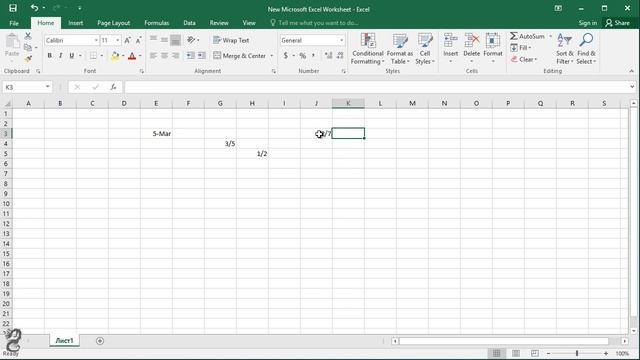
Task: Decrease decimal places
Action: coord(340,56)
